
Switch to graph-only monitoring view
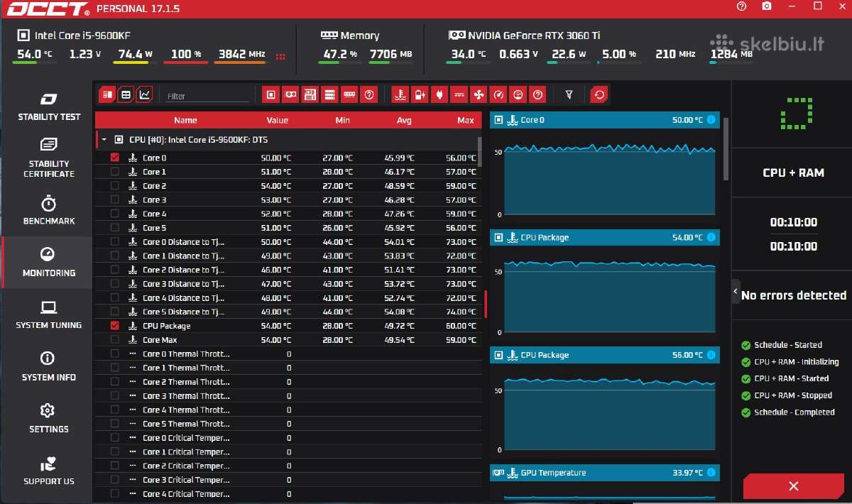(x=145, y=94)
